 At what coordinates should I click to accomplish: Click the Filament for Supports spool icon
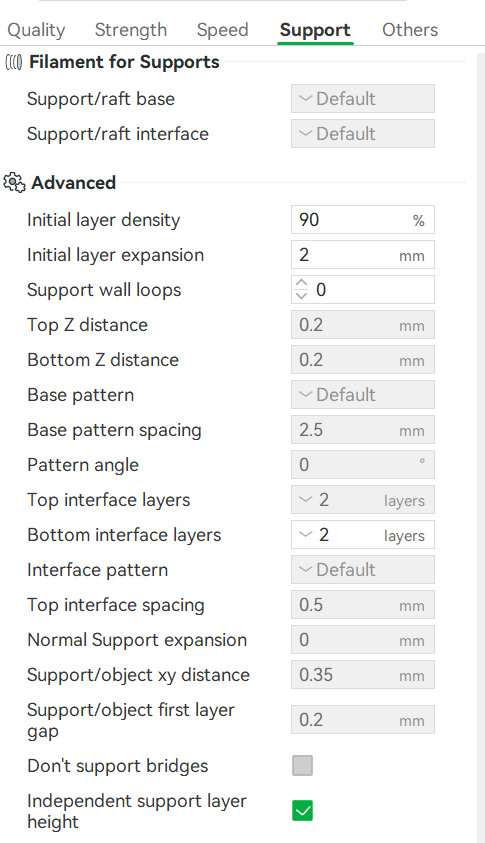point(13,62)
